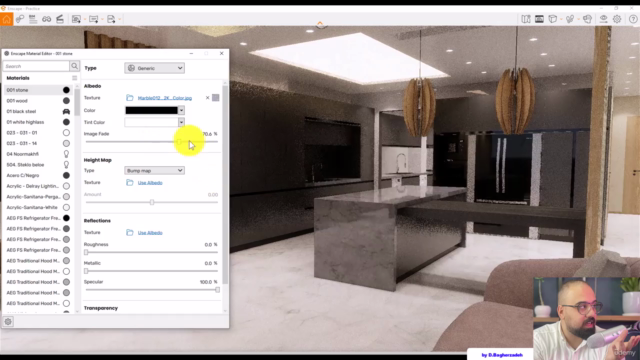This screenshot has height=360, width=640.
Task: Adjust the Image Fade slider handle
Action: (179, 142)
